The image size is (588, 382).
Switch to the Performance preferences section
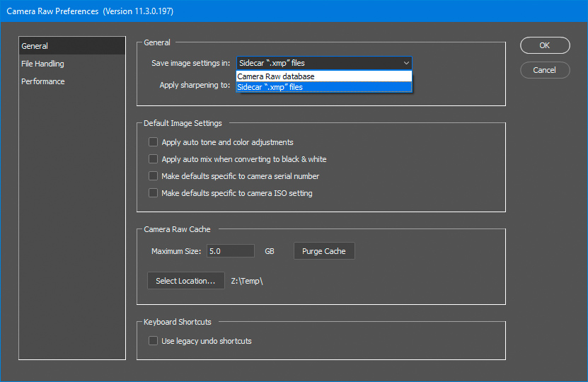click(72, 81)
